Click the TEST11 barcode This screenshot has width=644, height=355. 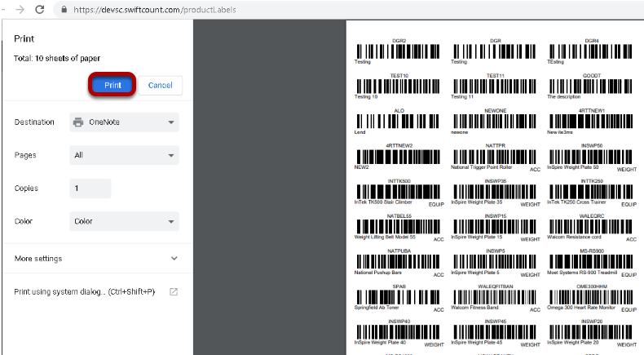(x=495, y=87)
